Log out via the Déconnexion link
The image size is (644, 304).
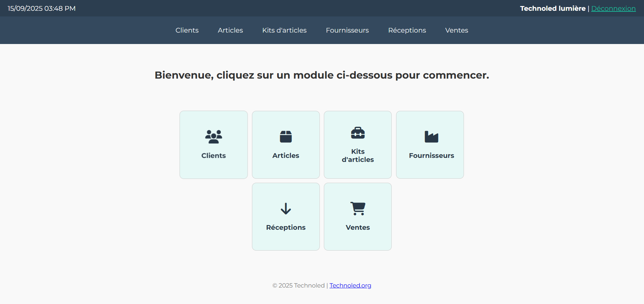coord(613,8)
